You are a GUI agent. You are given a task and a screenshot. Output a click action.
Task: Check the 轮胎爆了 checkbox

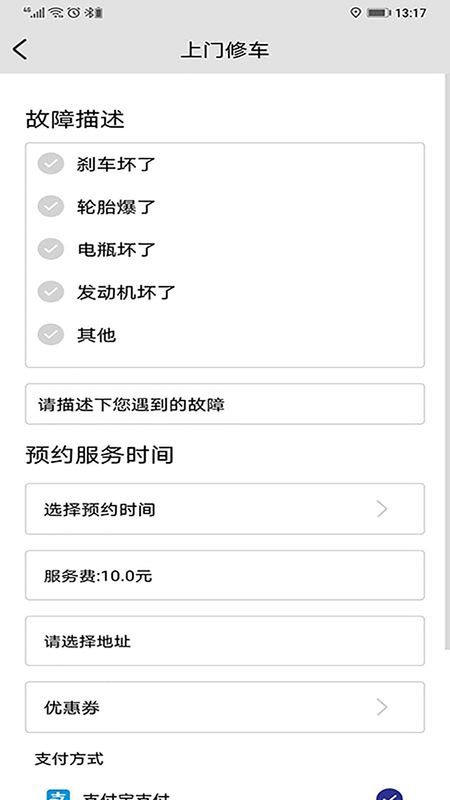click(51, 207)
